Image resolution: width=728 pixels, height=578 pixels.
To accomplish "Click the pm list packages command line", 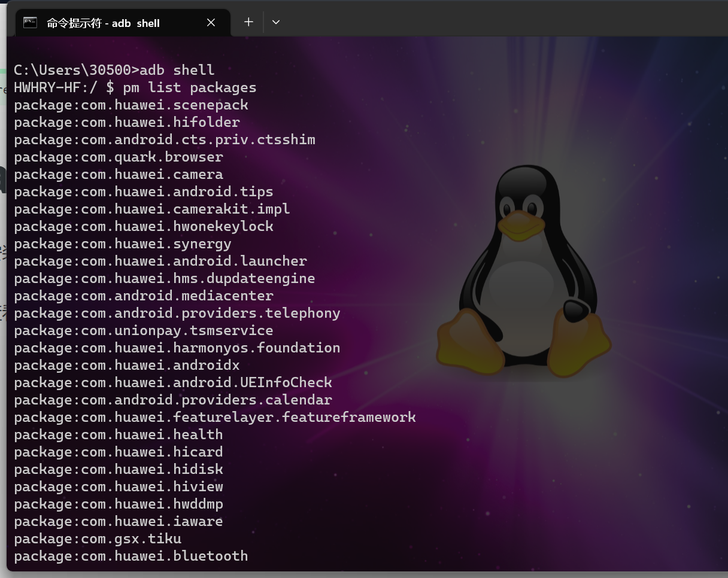I will pyautogui.click(x=135, y=87).
